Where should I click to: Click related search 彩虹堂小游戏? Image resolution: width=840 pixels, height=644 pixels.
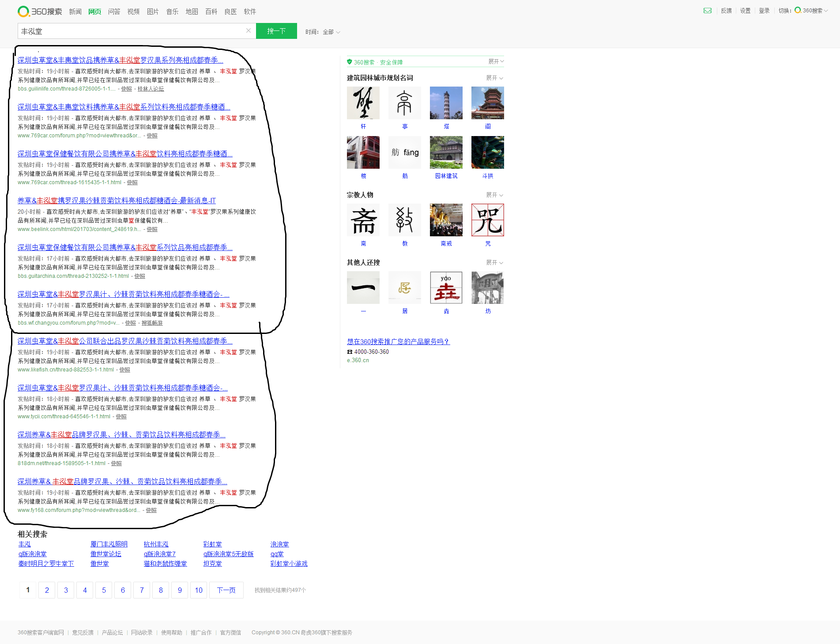[289, 564]
